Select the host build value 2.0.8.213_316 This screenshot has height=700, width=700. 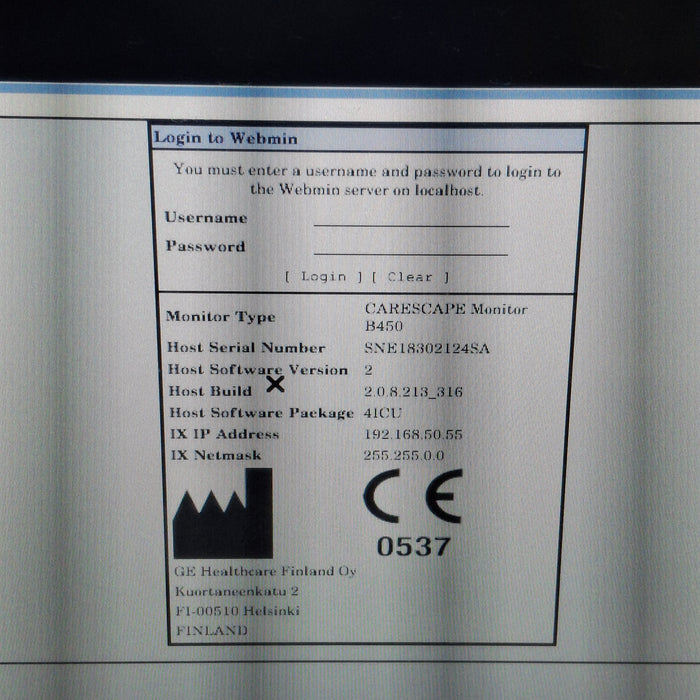pyautogui.click(x=414, y=392)
